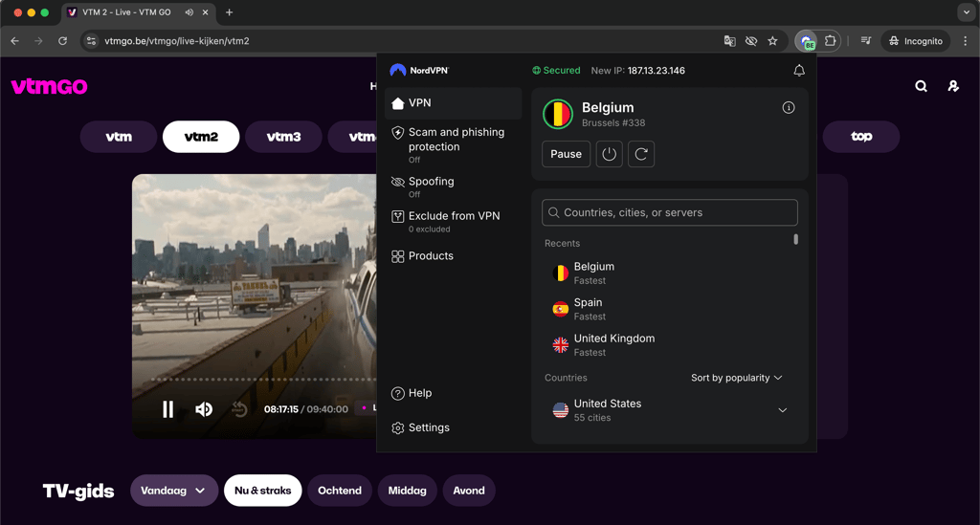Open the Incognito indicator
Viewport: 980px width, 525px height.
pyautogui.click(x=916, y=41)
